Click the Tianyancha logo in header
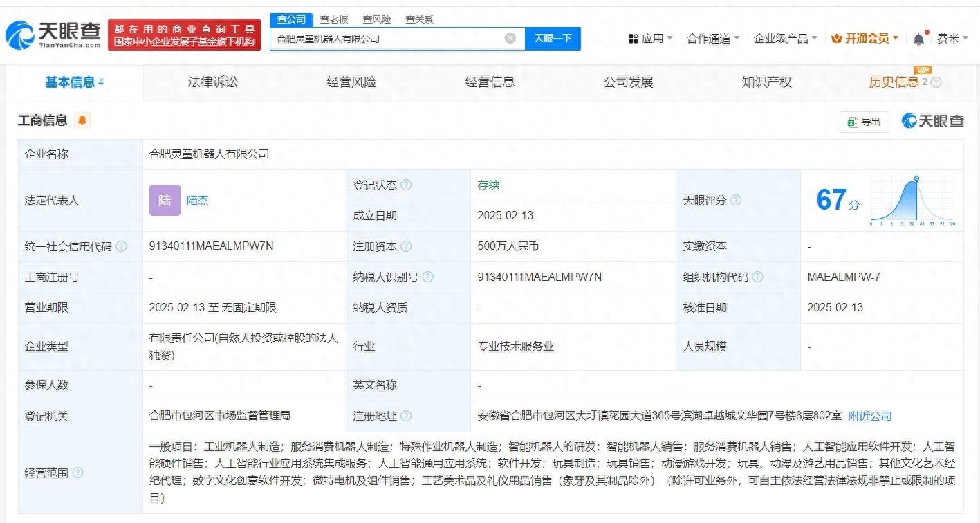The width and height of the screenshot is (980, 523). pos(53,35)
